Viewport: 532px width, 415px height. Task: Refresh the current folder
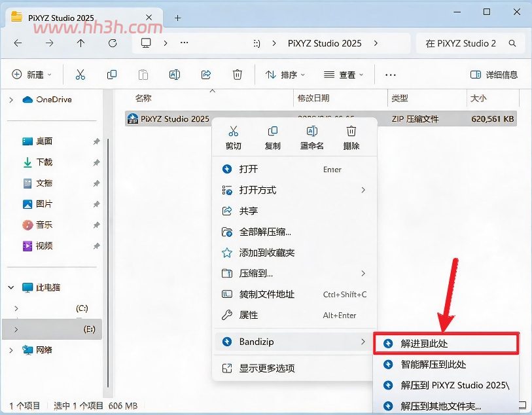click(113, 43)
